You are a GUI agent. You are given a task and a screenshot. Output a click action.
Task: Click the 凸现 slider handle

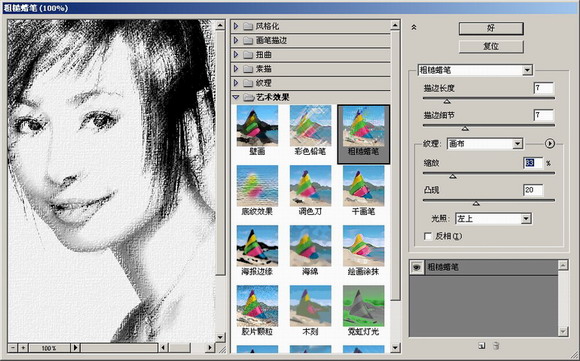(x=476, y=203)
